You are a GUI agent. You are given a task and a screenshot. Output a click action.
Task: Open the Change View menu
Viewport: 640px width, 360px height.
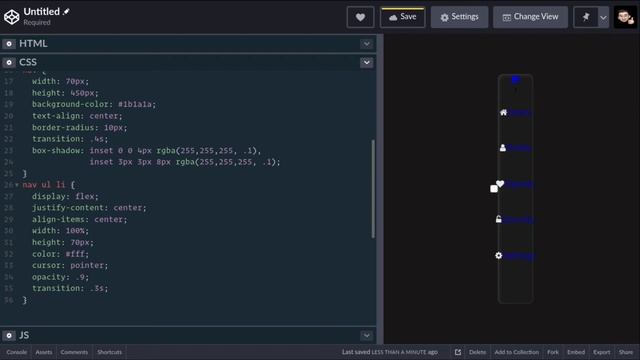[530, 17]
